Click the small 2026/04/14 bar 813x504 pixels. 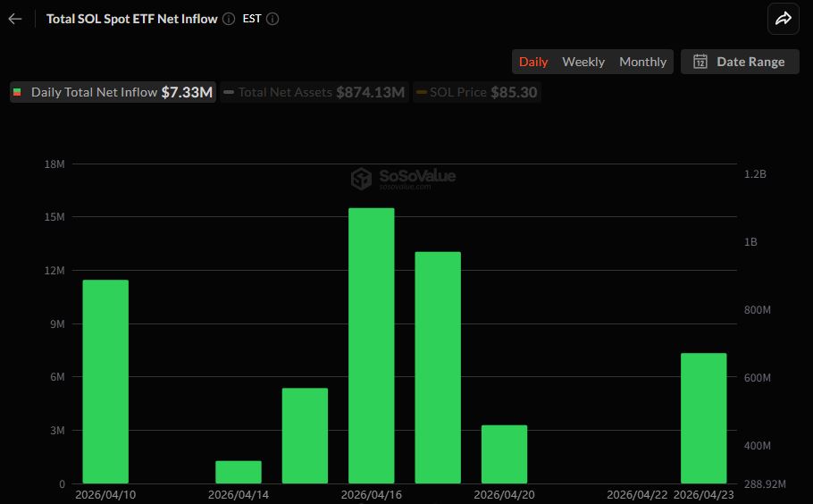click(x=239, y=472)
